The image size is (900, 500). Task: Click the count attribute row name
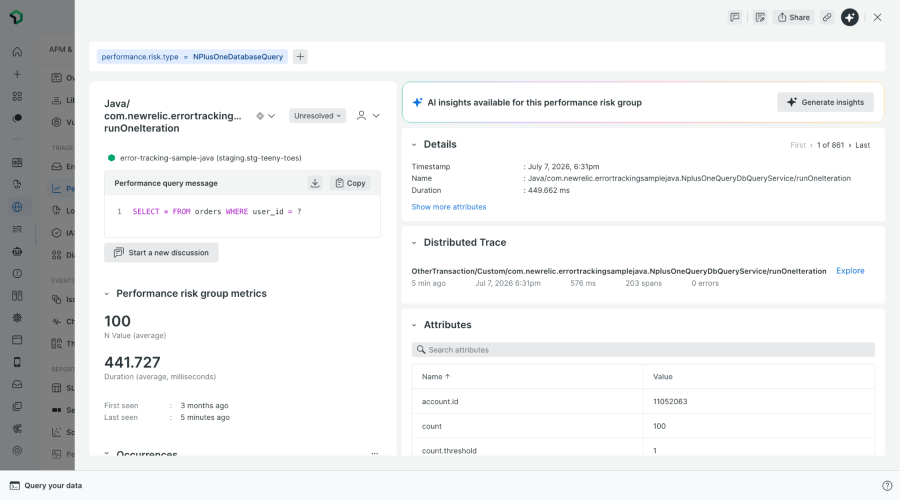coord(432,426)
